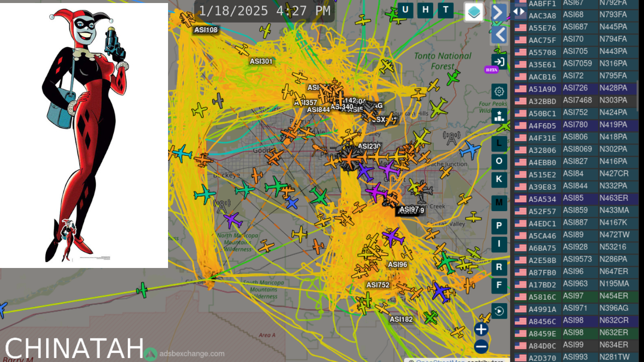Select table row with hex A5816C
The image size is (644, 362).
tap(576, 297)
